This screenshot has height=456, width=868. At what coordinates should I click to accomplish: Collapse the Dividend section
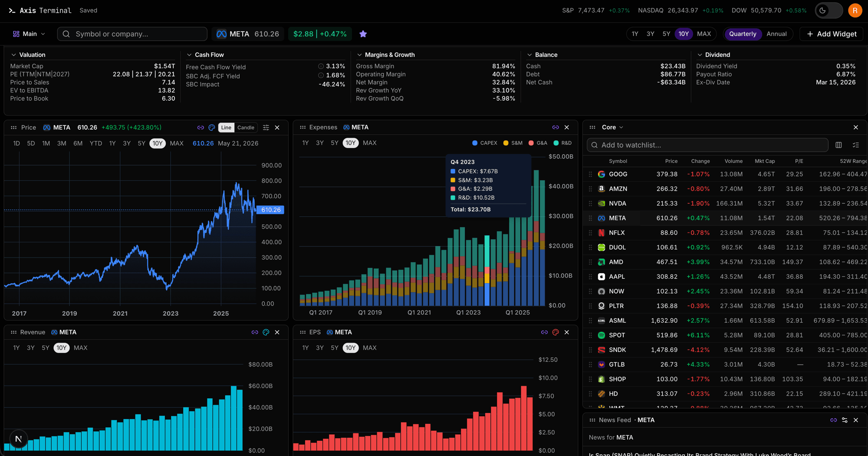pos(713,55)
